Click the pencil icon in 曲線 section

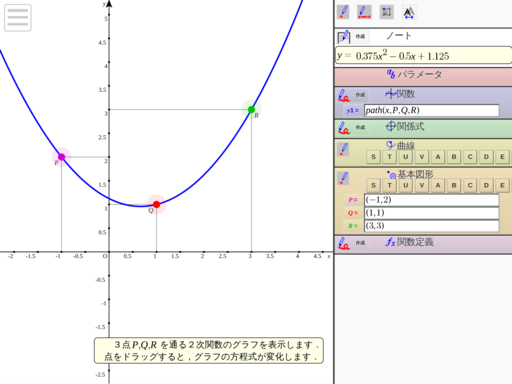coord(343,150)
